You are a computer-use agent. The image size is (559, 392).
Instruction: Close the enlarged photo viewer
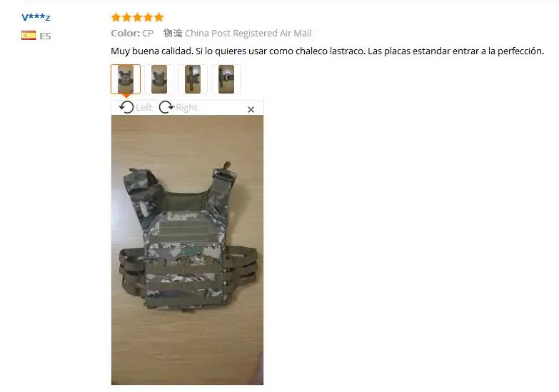coord(251,109)
